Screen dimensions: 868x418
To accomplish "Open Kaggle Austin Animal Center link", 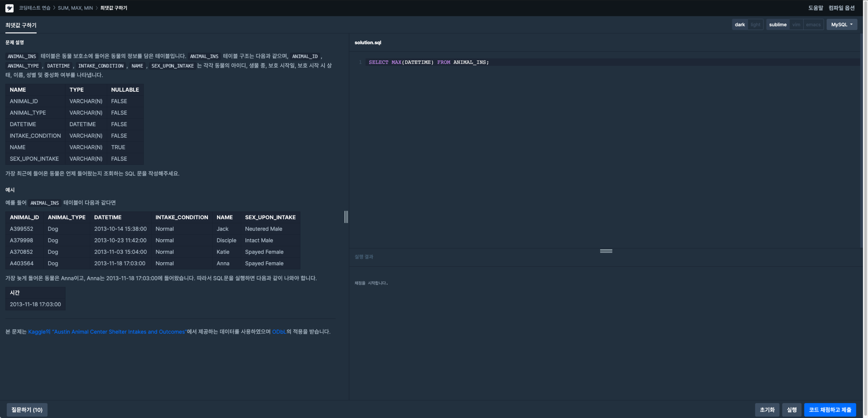I will pyautogui.click(x=107, y=332).
